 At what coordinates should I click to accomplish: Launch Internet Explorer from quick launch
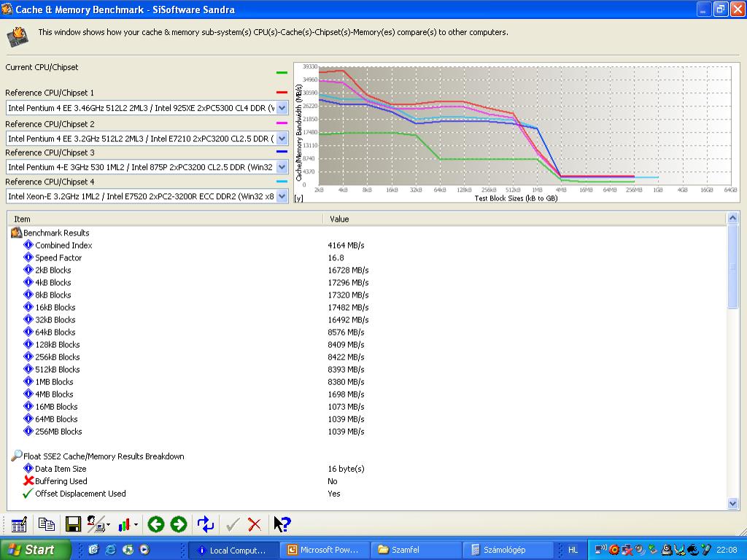coord(111,550)
